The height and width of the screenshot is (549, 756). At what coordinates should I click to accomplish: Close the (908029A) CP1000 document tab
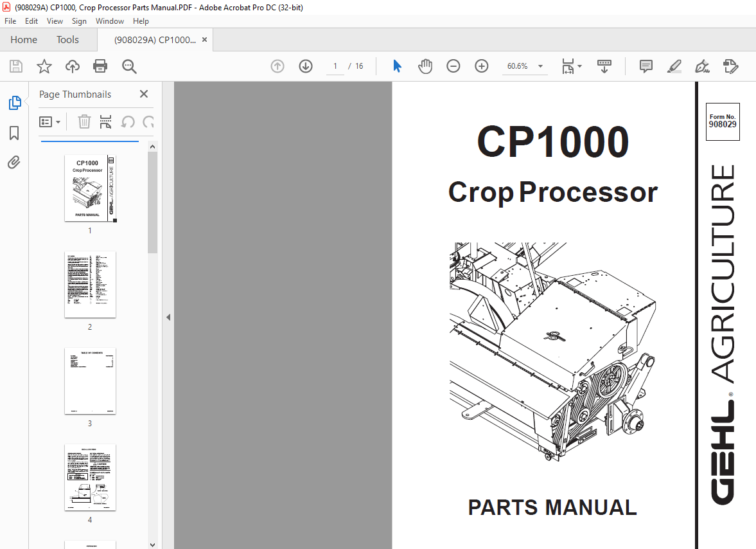pos(204,40)
